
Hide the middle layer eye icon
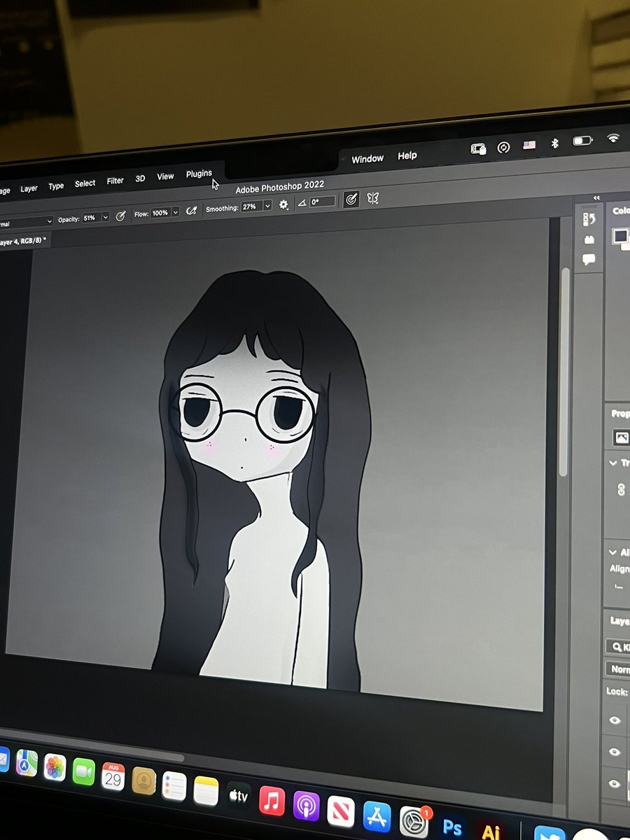click(x=615, y=752)
